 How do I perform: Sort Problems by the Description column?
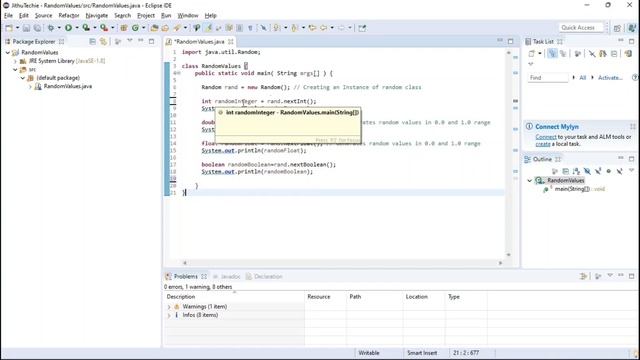(x=234, y=297)
